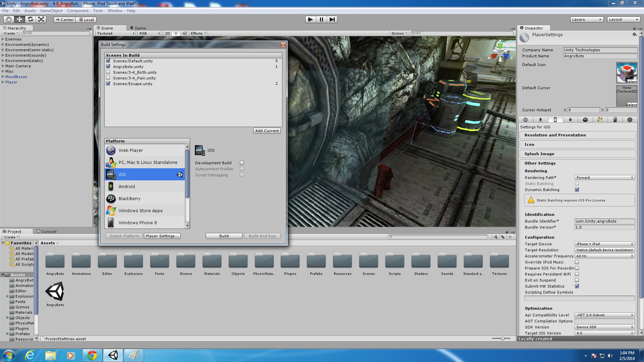Select Web Player platform
Screen dimensions: 644x362
pos(145,150)
